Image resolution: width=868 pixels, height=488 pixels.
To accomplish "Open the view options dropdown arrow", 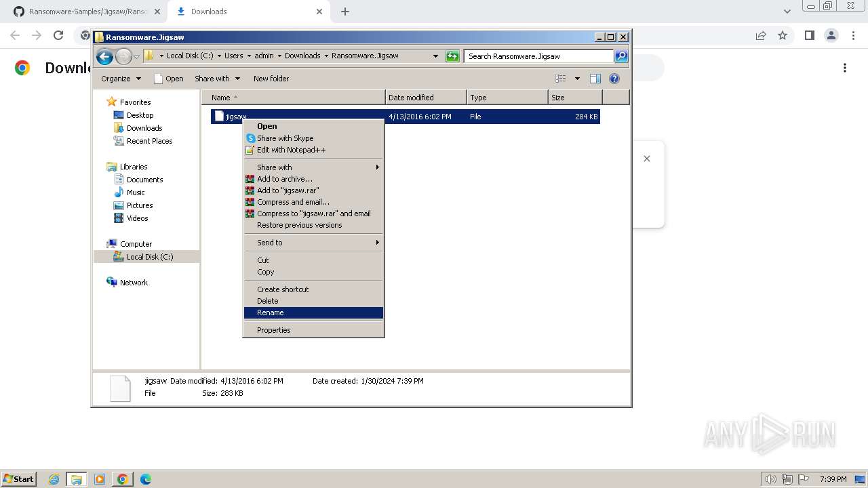I will click(x=577, y=79).
